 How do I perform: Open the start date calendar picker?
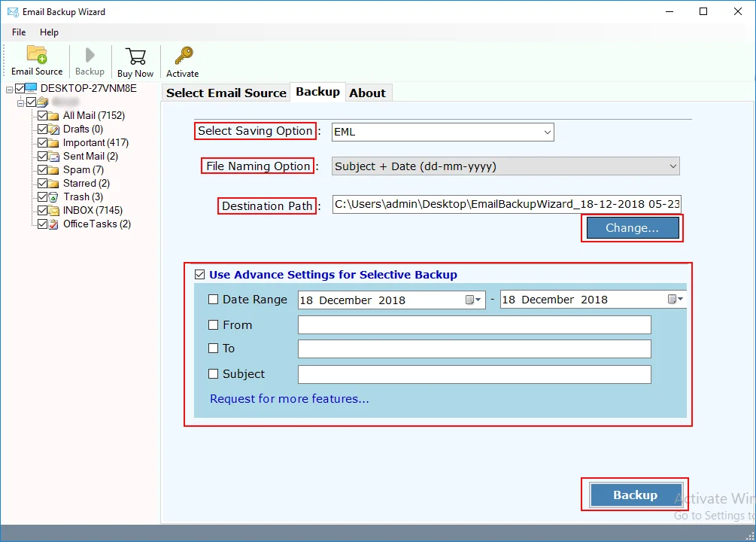coord(472,300)
